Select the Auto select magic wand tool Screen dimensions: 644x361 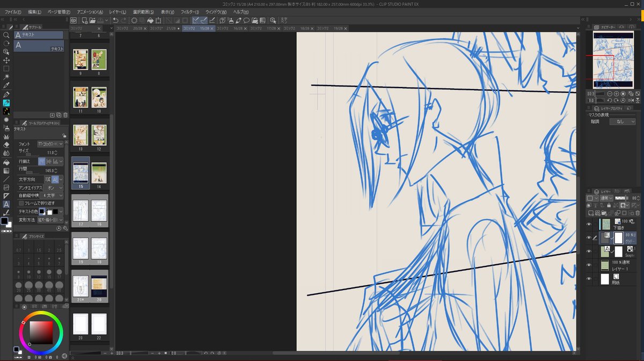[x=6, y=77]
